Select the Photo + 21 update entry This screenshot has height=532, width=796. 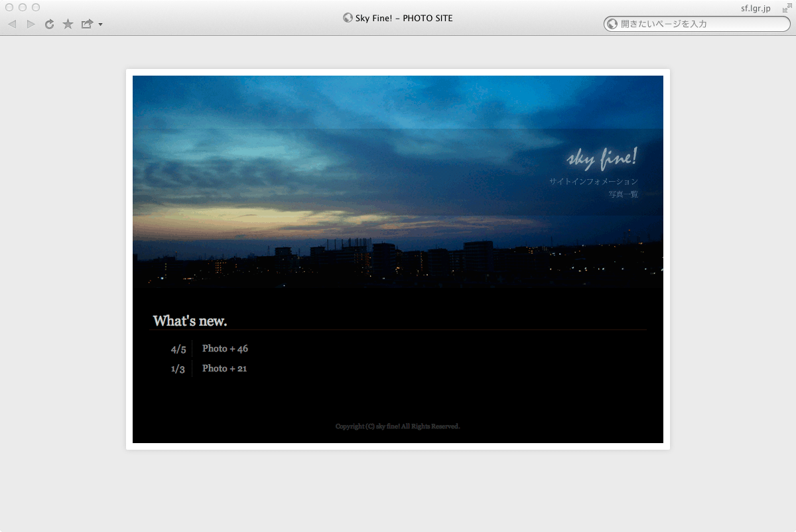tap(224, 368)
